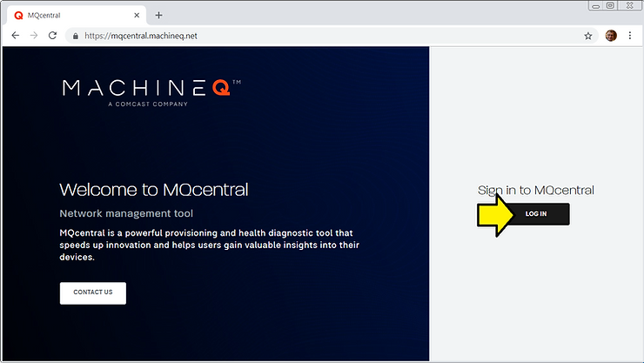Close the MQcentral tab

(136, 15)
